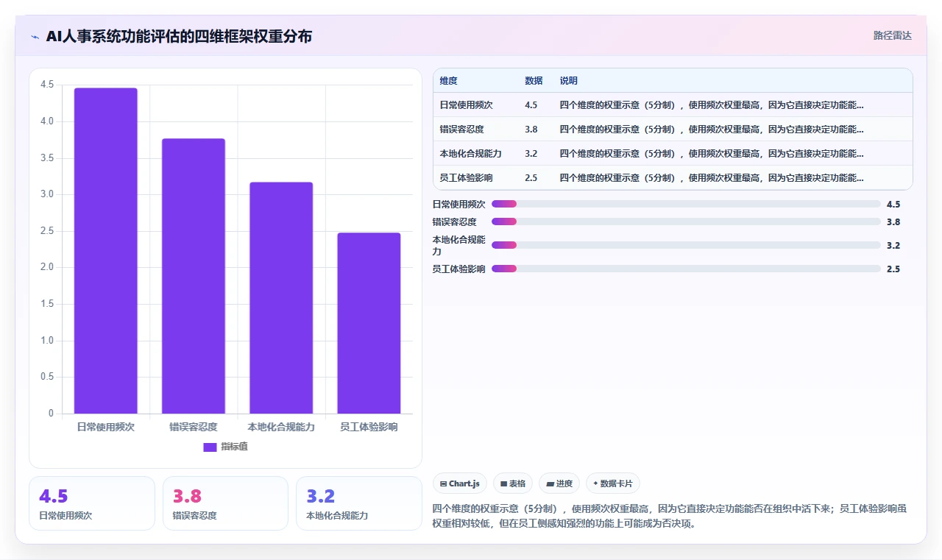
Task: Click the 3.8 value in the table
Action: tap(531, 129)
